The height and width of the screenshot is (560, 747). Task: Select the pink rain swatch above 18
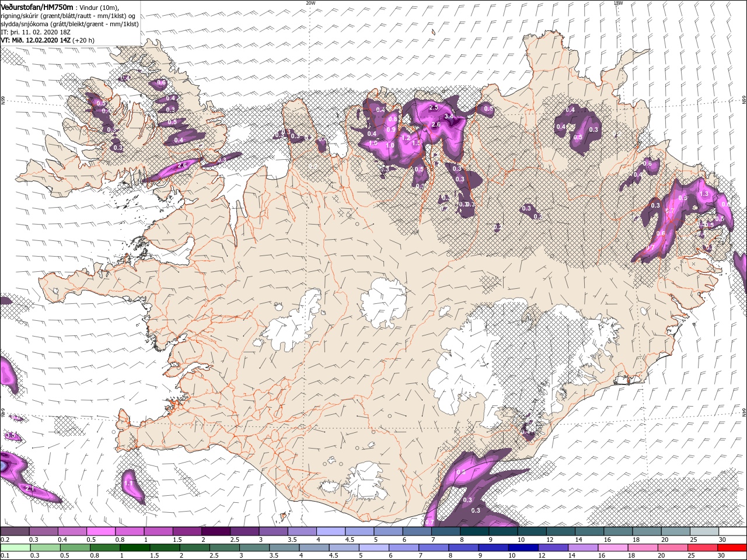(643, 548)
